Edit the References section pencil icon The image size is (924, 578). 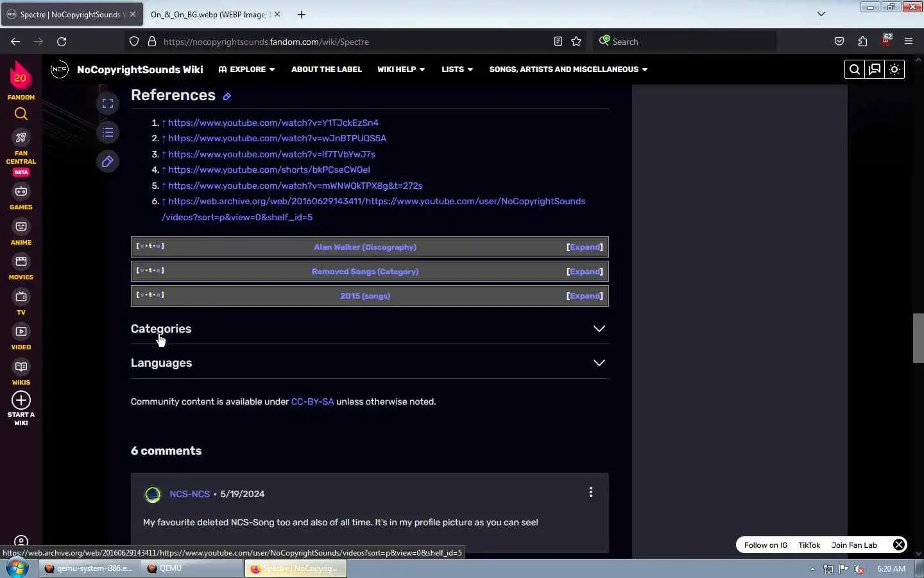[227, 96]
